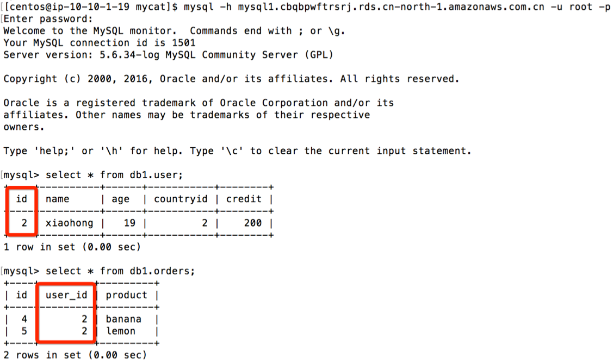Click the product column header
The width and height of the screenshot is (613, 364).
click(126, 295)
